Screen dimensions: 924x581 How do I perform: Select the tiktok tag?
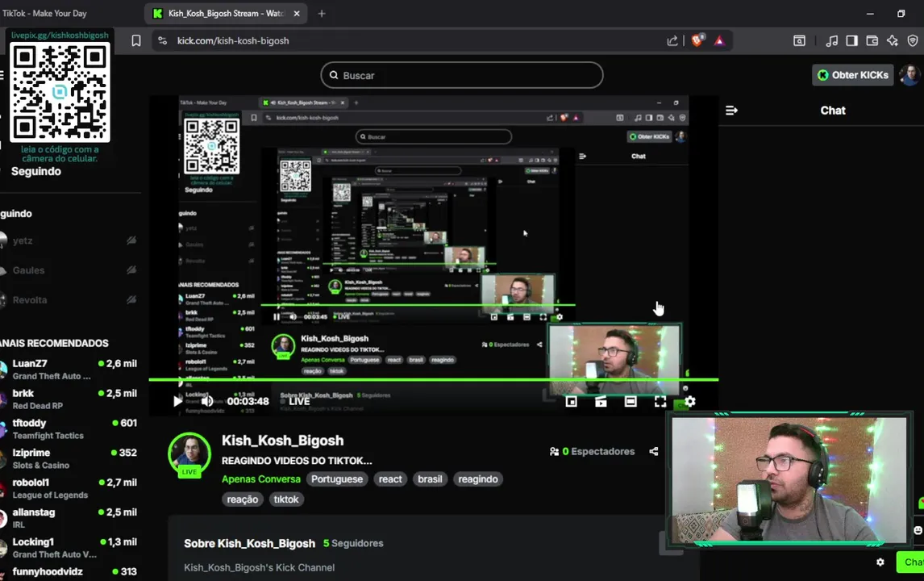(285, 499)
